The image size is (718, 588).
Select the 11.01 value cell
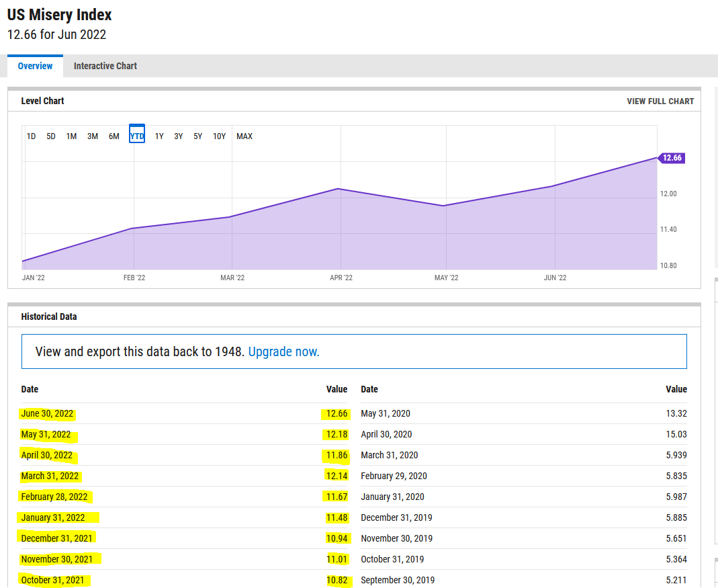[x=336, y=559]
